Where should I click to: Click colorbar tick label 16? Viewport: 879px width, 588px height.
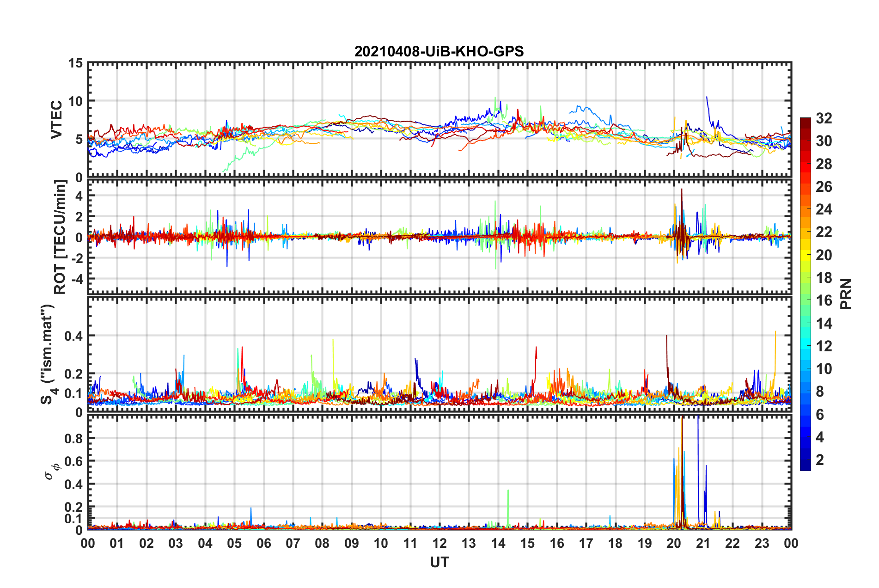click(x=824, y=300)
